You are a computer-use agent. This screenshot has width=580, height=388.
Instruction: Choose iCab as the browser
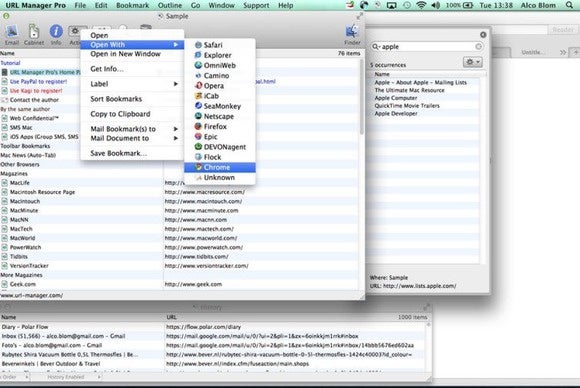tap(220, 96)
